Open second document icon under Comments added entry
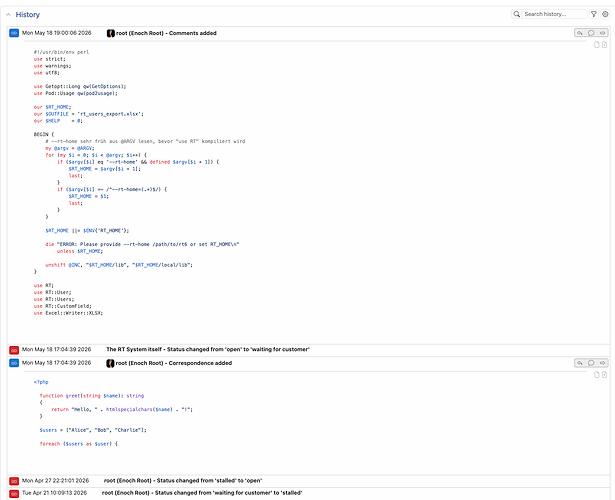 (604, 44)
